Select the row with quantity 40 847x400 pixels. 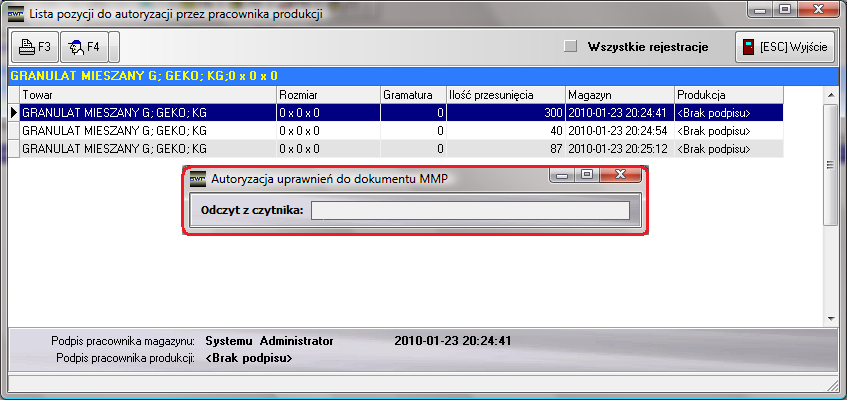pyautogui.click(x=400, y=131)
